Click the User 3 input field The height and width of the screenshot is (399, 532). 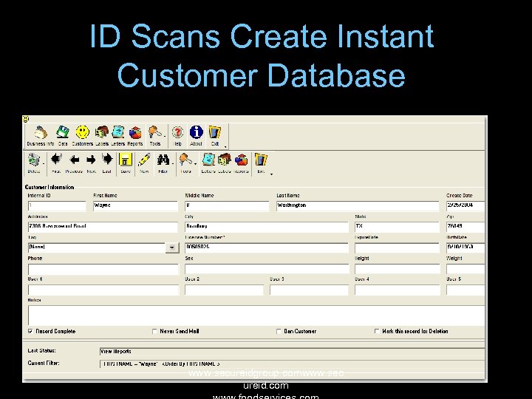(x=309, y=290)
